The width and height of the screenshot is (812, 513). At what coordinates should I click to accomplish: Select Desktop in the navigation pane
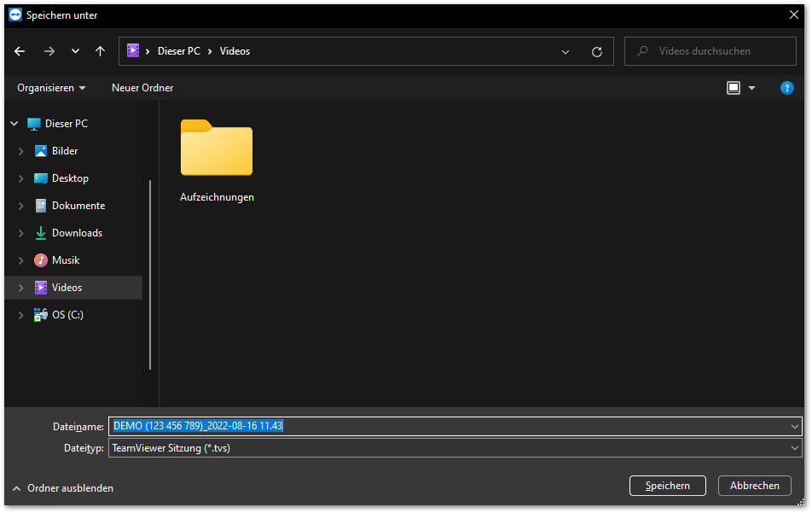(x=70, y=178)
